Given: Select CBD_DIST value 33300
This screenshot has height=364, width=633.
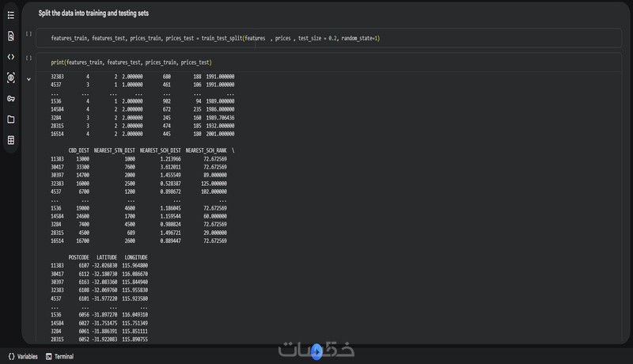Looking at the screenshot, I should [83, 167].
